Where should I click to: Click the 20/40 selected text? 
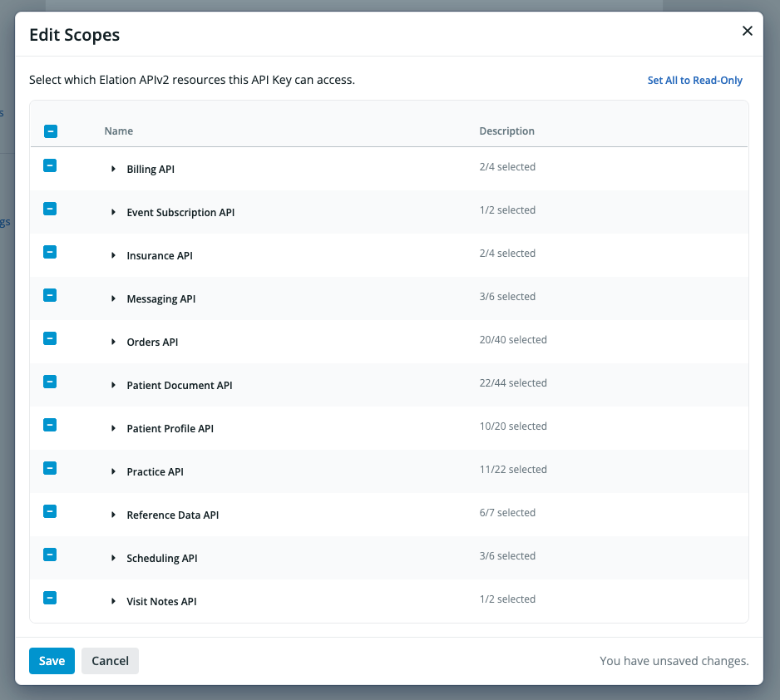click(x=513, y=339)
